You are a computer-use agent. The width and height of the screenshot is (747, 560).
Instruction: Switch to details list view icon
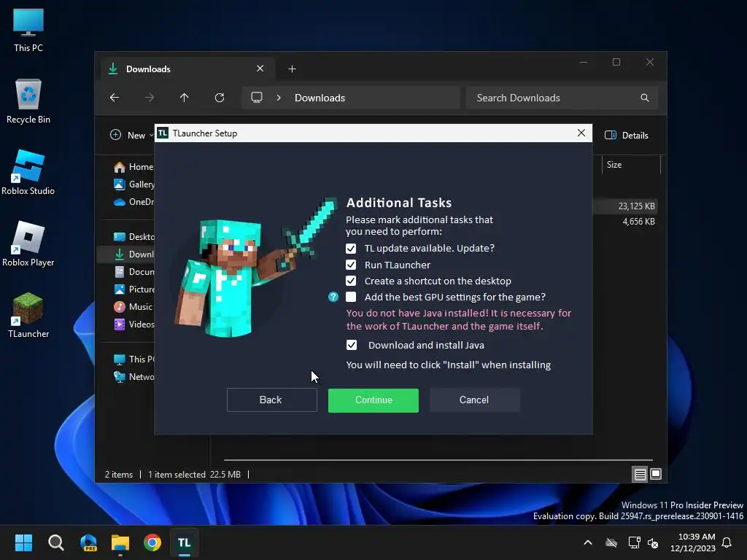pyautogui.click(x=640, y=474)
